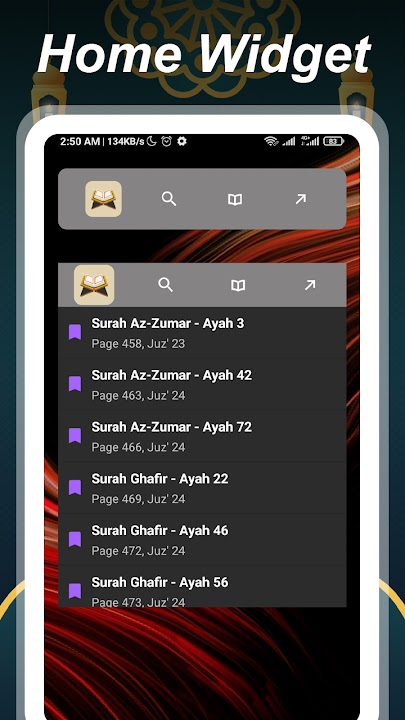Screen dimensions: 405x720
Task: Select Surah Ghafir - Ayah 56 entry
Action: [202, 587]
